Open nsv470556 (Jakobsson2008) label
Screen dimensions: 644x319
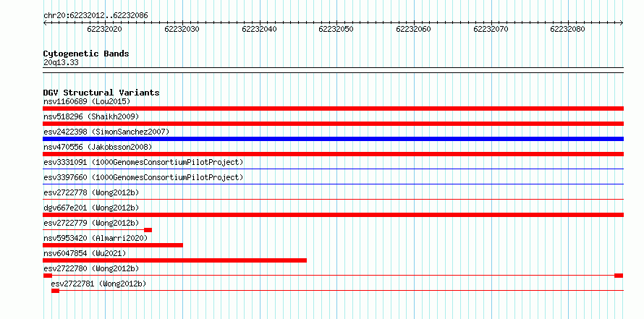[x=98, y=147]
